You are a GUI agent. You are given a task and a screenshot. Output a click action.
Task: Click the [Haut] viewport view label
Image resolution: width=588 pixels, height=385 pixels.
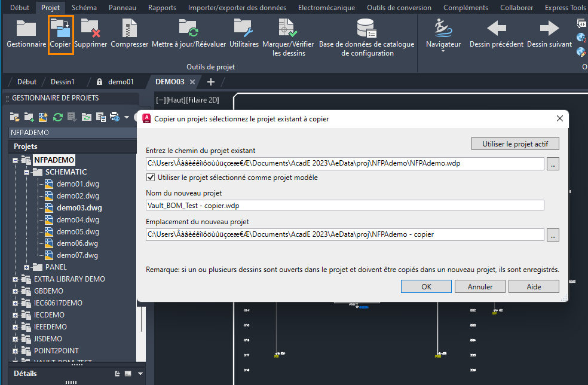[x=176, y=100]
